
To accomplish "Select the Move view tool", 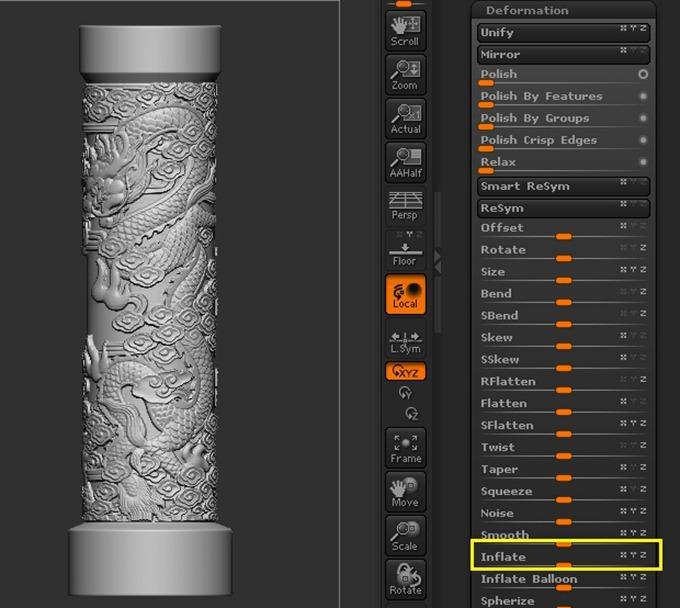I will coord(405,491).
